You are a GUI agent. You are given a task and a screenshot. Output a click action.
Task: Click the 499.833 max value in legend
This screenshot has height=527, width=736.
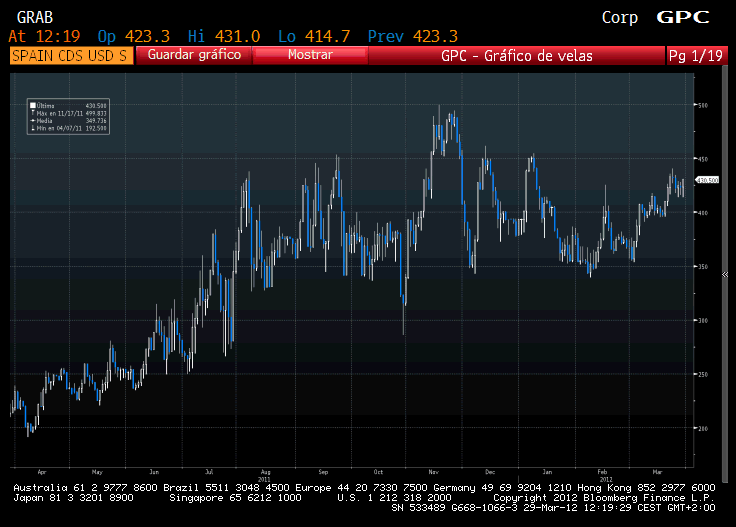coord(96,113)
